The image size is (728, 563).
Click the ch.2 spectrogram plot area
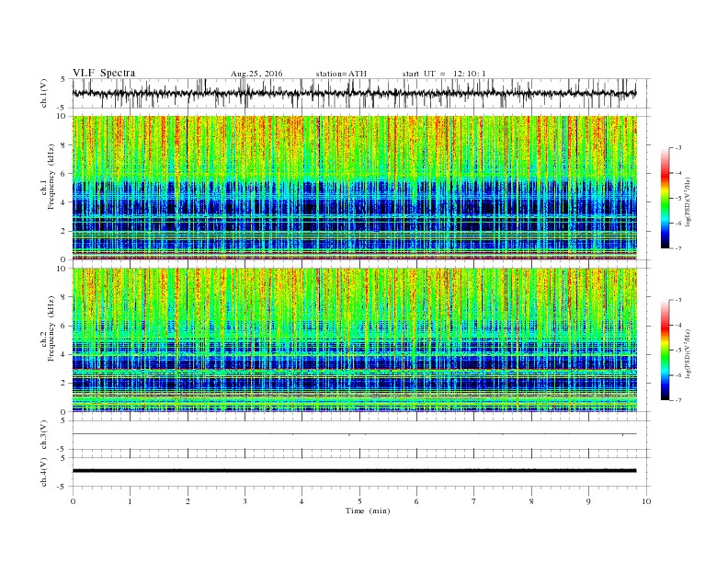354,340
